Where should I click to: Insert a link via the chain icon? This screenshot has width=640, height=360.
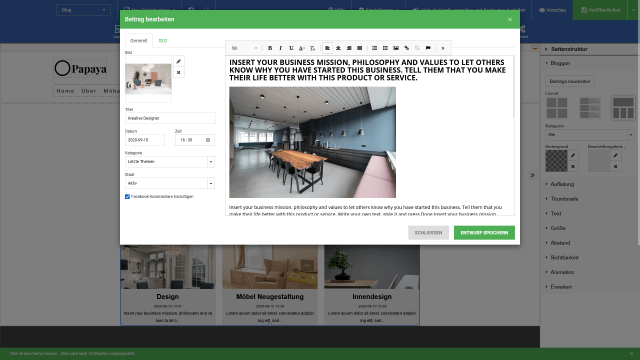[x=407, y=48]
